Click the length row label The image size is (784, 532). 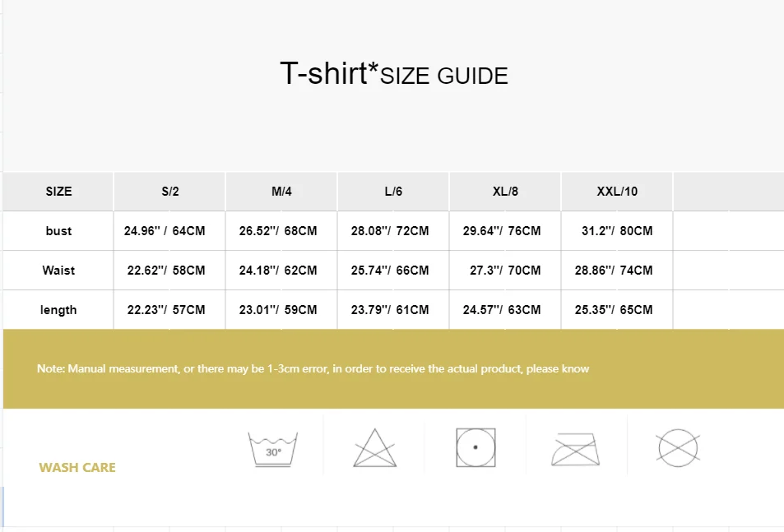pos(58,310)
